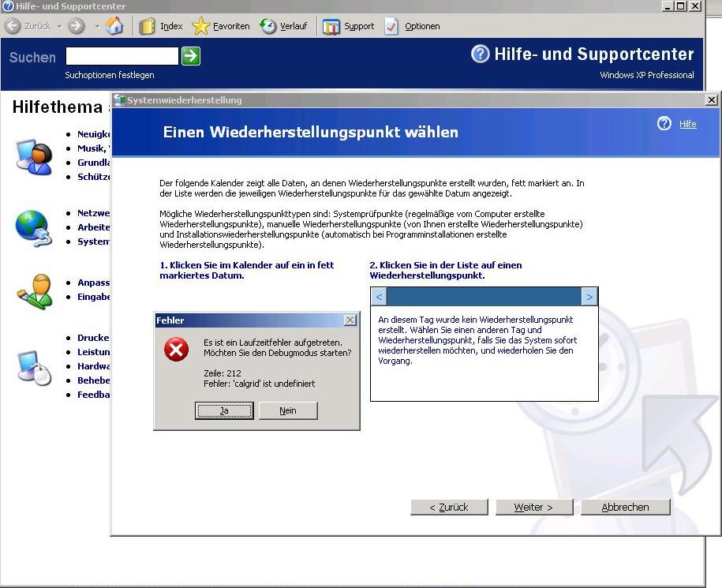This screenshot has height=588, width=722.
Task: Open the Schütze... help topic link
Action: (x=93, y=177)
